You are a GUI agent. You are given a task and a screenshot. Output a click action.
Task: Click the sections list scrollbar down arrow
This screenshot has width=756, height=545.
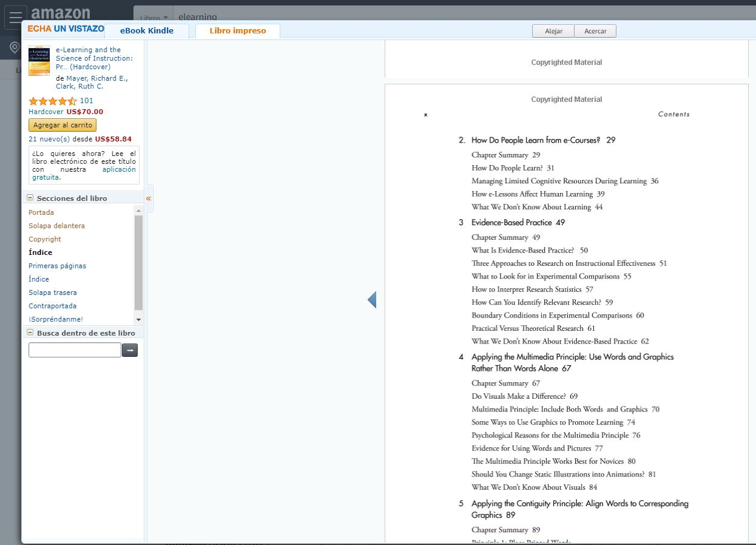138,319
